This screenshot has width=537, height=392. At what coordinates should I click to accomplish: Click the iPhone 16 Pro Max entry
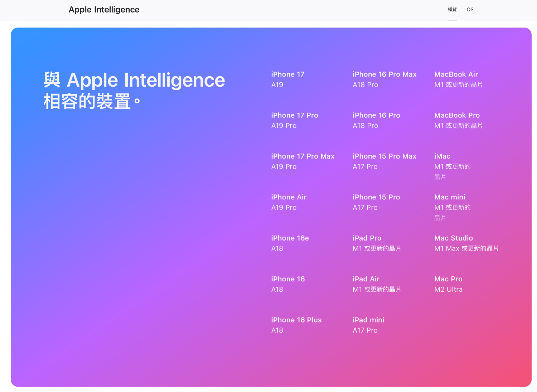(384, 74)
